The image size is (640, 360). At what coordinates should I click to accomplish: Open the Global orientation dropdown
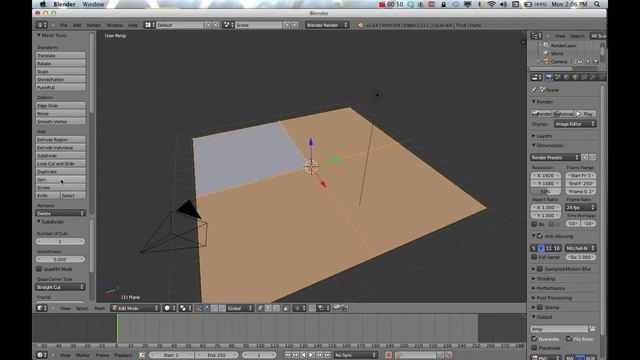pyautogui.click(x=240, y=308)
